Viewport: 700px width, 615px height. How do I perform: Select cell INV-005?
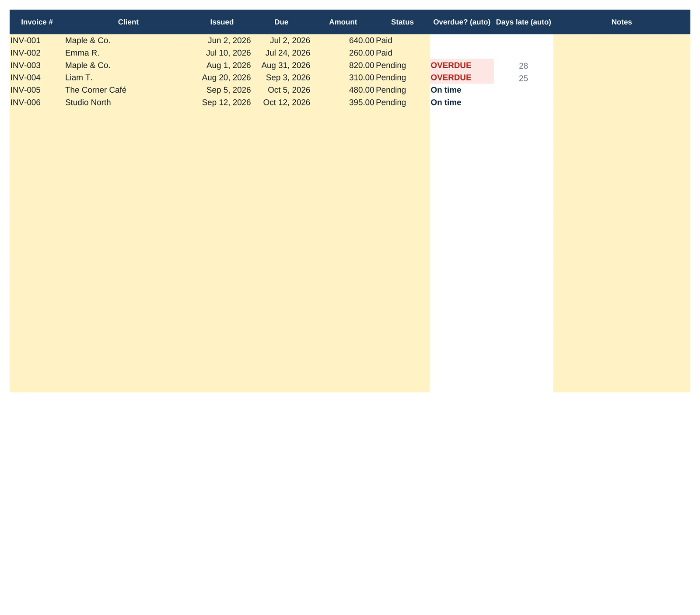pos(37,90)
